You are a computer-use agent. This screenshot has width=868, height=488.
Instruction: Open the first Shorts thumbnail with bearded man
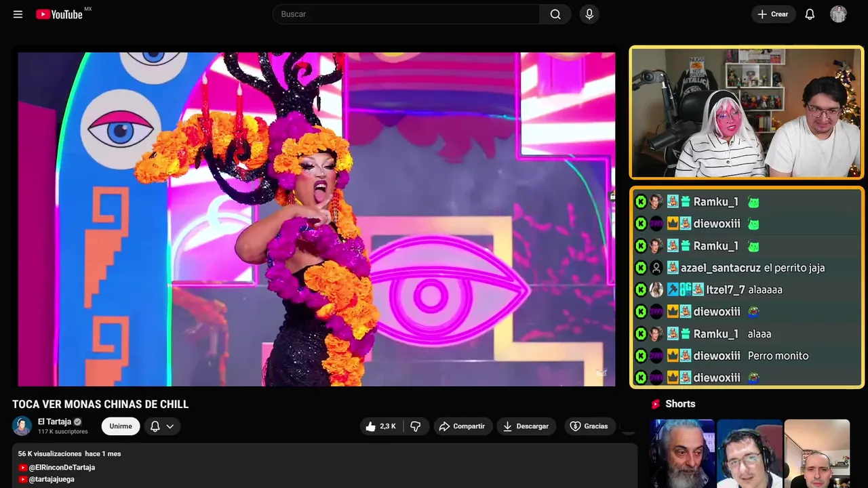click(x=682, y=453)
